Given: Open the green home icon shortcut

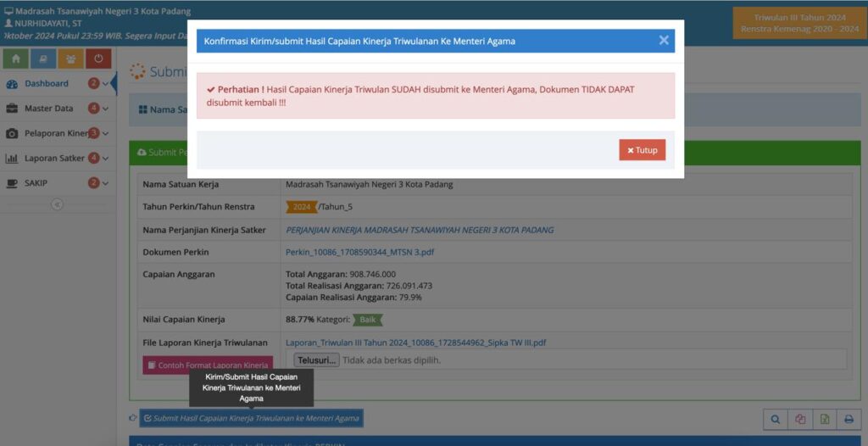Looking at the screenshot, I should 16,59.
